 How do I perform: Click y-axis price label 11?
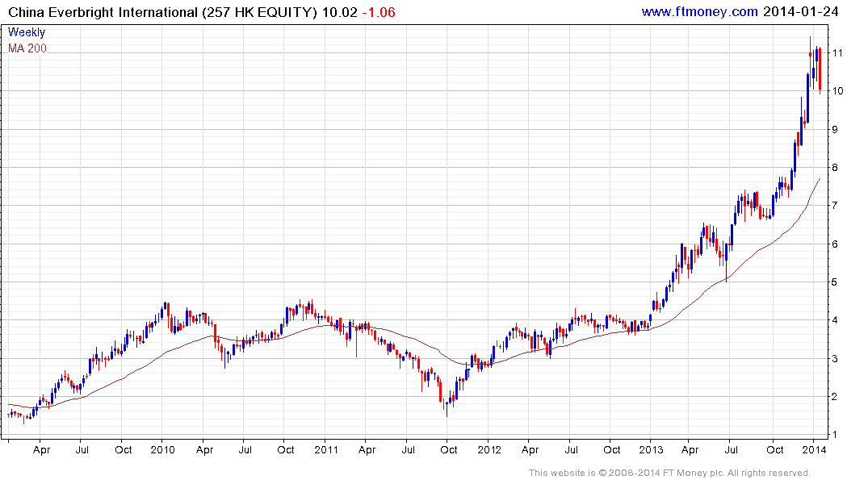[x=837, y=53]
